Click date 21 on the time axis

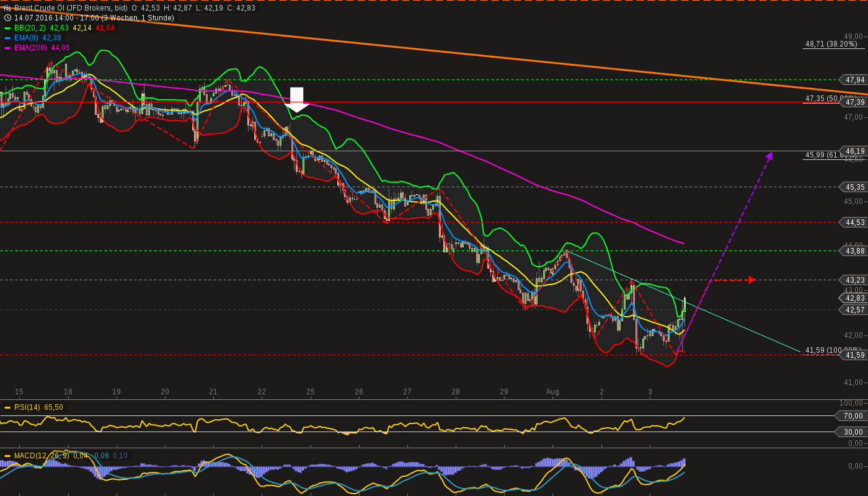(213, 392)
